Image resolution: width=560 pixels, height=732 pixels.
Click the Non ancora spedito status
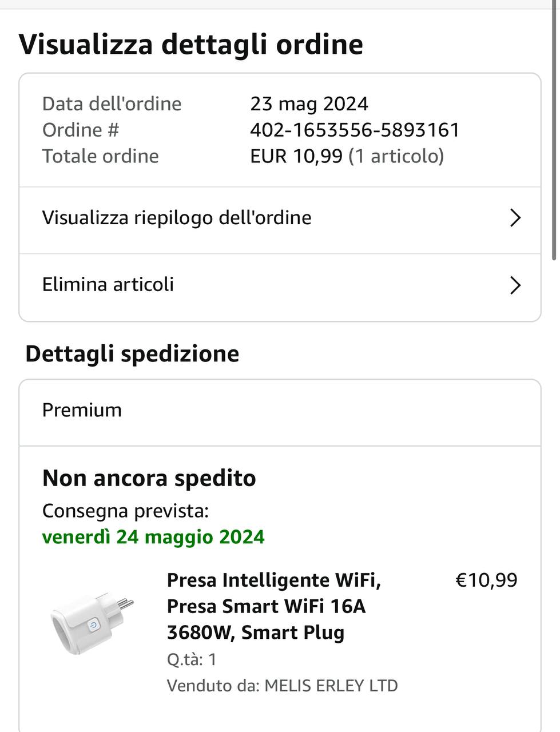point(149,478)
